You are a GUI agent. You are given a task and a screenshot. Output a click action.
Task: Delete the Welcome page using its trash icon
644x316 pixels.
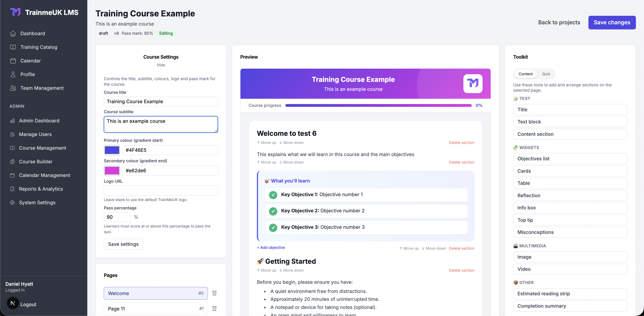214,293
